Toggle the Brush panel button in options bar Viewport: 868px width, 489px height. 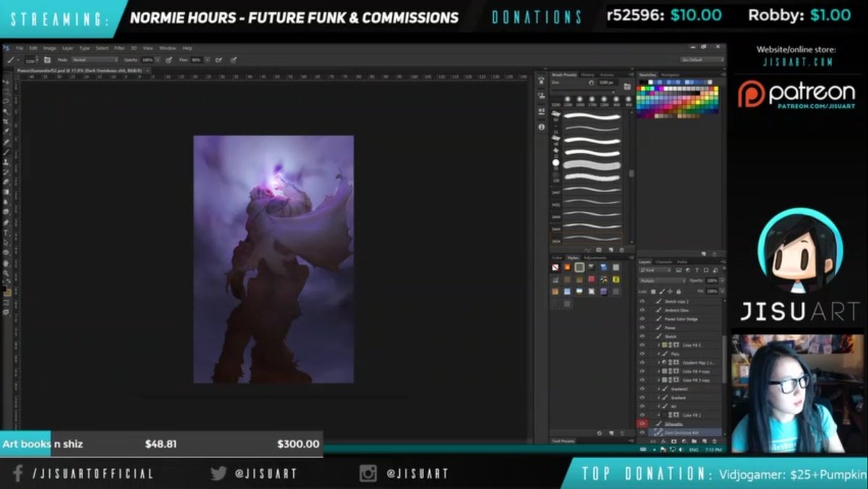tap(48, 60)
